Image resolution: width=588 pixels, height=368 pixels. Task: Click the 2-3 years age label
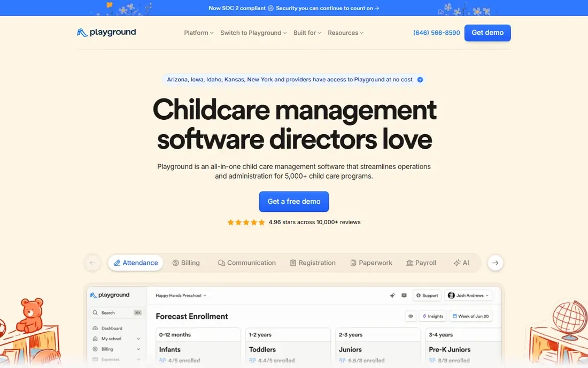351,335
